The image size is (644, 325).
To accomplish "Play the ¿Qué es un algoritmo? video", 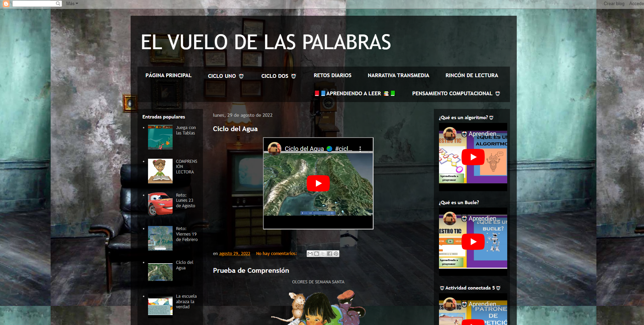I will (x=473, y=157).
